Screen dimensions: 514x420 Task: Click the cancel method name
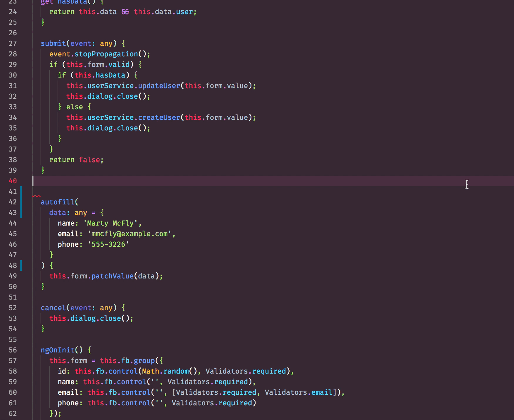[x=53, y=308]
